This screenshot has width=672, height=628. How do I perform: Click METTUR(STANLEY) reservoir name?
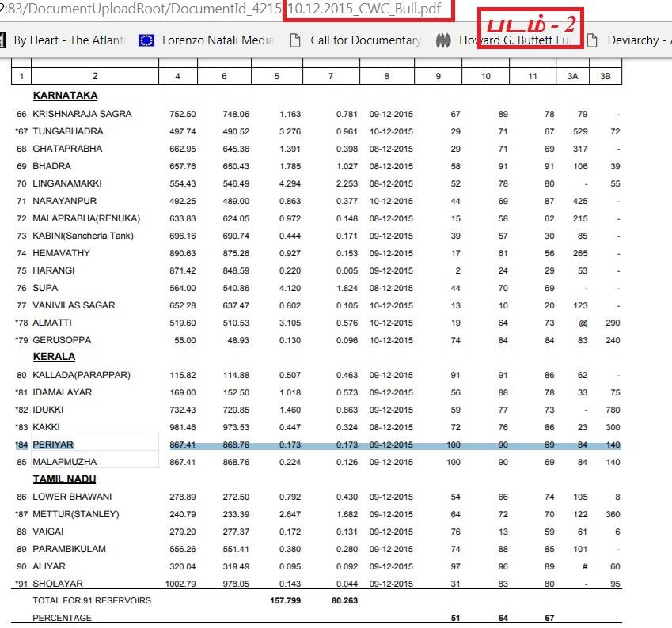click(76, 514)
